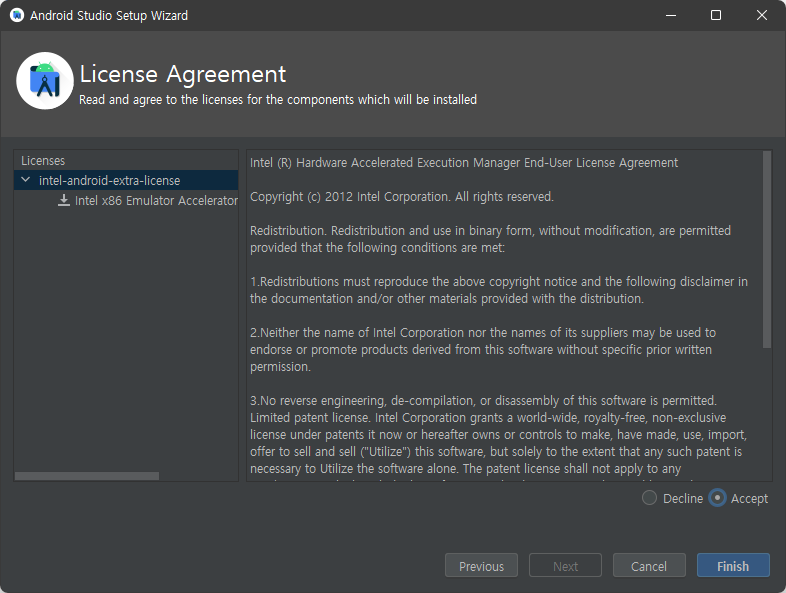The width and height of the screenshot is (786, 593).
Task: Click the License Agreement page title
Action: pyautogui.click(x=183, y=74)
